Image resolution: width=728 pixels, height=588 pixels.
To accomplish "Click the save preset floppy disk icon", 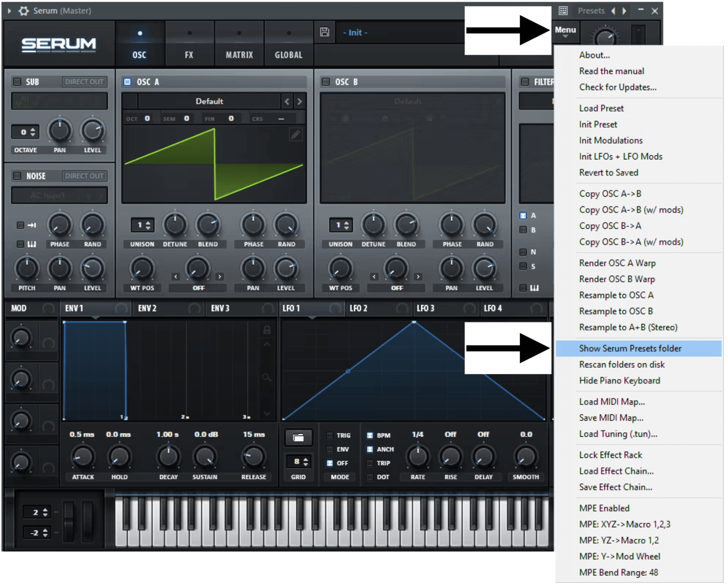I will tap(324, 32).
